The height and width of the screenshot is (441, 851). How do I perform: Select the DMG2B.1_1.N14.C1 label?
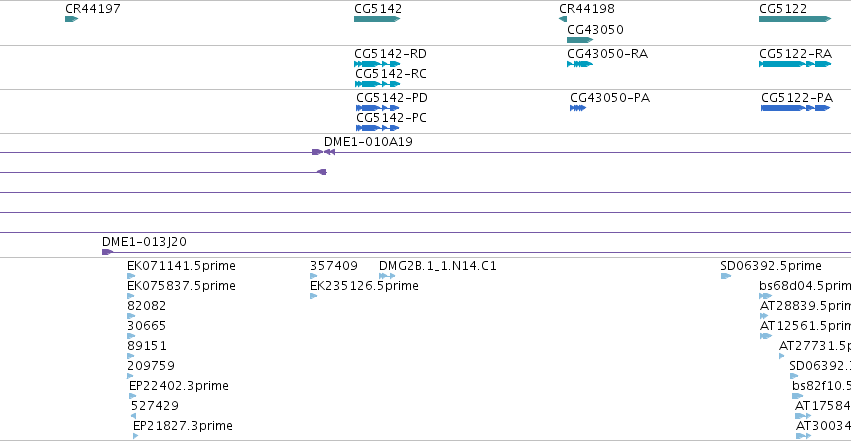[x=437, y=266]
